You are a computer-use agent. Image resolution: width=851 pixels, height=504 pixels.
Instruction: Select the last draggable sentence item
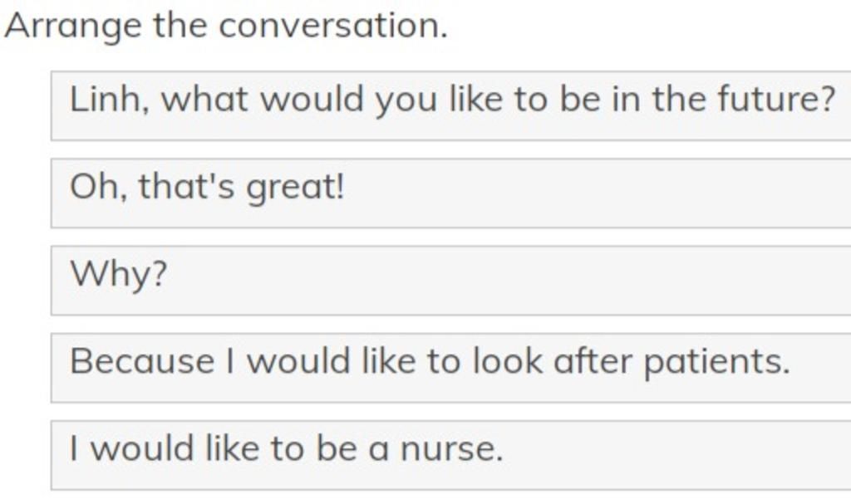pos(451,455)
